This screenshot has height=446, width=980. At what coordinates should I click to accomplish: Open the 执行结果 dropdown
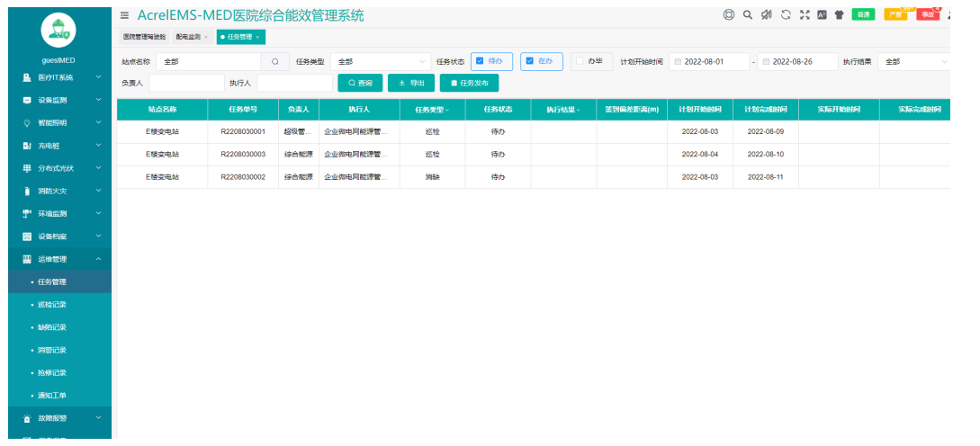[915, 61]
